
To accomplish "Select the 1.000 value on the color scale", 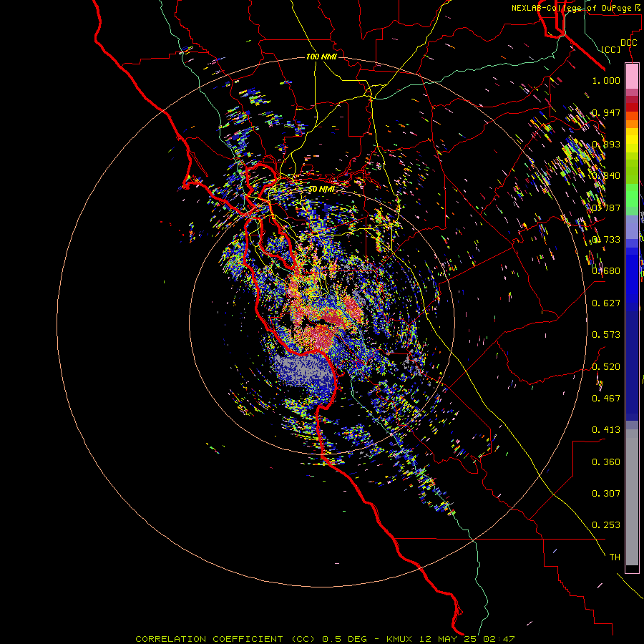I will [x=606, y=80].
